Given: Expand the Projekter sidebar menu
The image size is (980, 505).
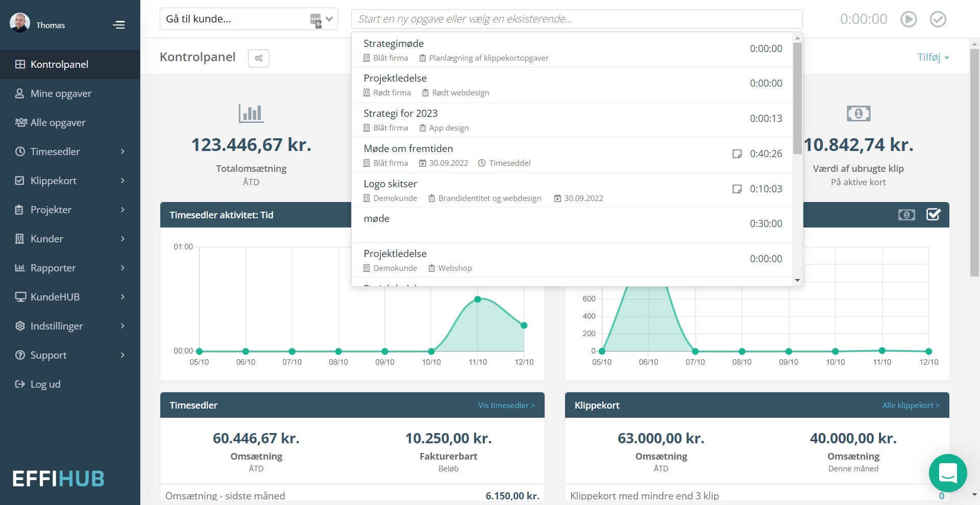Looking at the screenshot, I should click(x=70, y=210).
